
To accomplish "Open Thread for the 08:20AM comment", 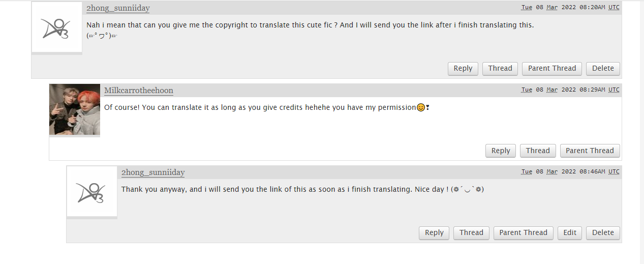I will [500, 69].
